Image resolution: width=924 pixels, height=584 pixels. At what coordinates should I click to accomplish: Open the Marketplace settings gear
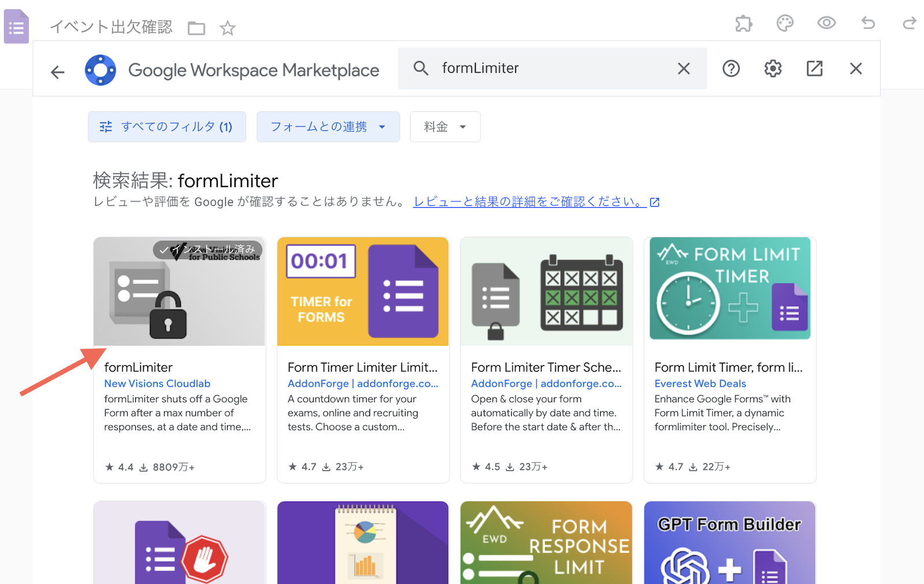[x=773, y=69]
